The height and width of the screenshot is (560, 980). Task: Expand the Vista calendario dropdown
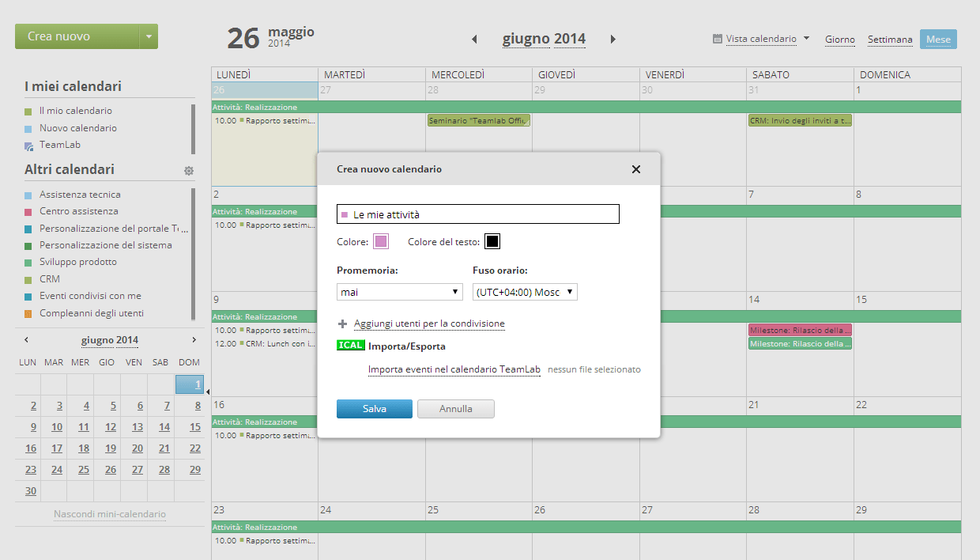[807, 38]
